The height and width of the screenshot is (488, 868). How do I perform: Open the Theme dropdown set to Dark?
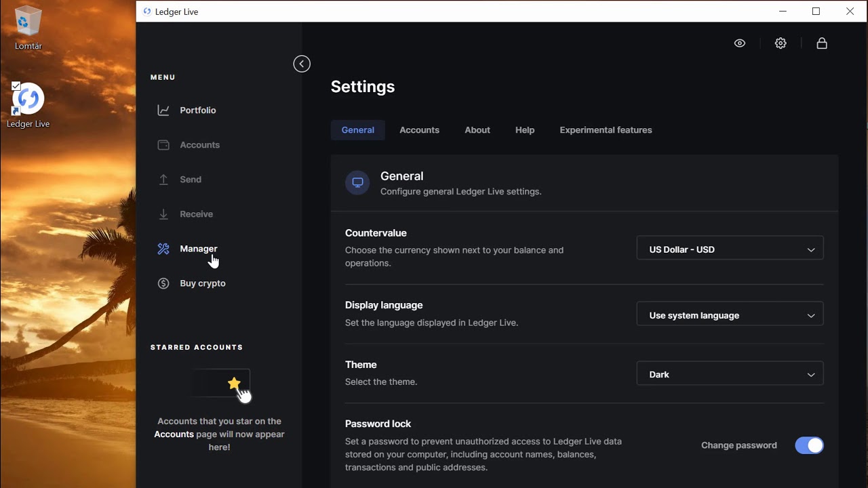tap(730, 374)
